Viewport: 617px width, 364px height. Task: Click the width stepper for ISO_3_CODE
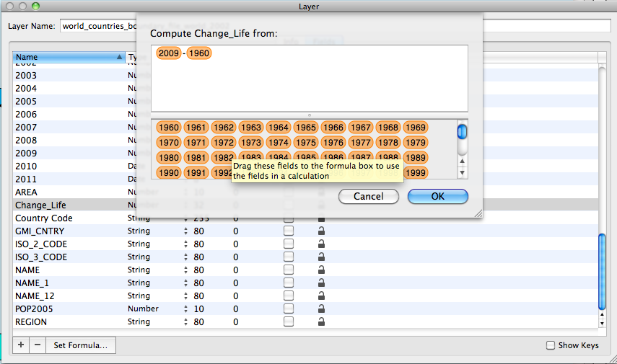(x=186, y=257)
